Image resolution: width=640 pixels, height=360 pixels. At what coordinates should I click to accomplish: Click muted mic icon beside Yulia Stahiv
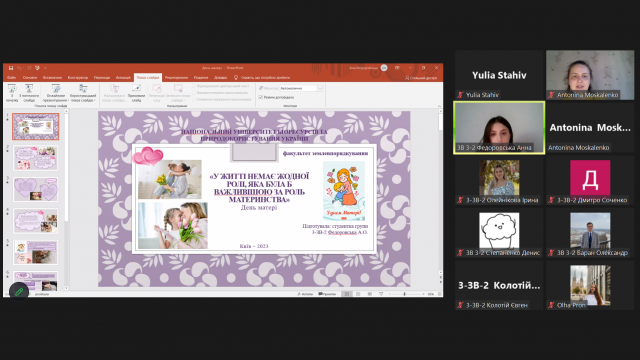coord(460,95)
